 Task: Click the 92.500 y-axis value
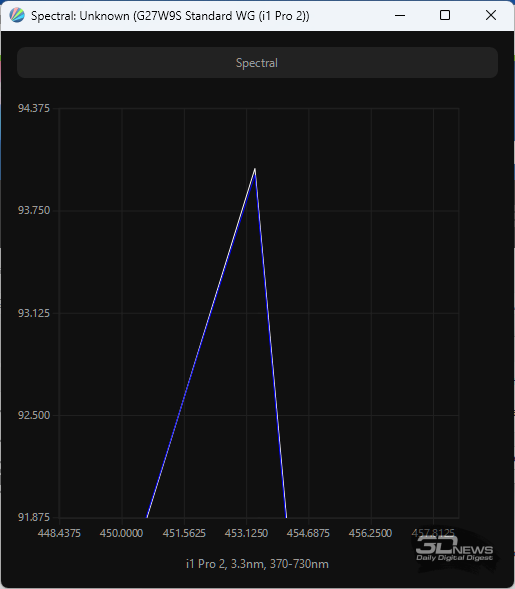click(x=34, y=415)
